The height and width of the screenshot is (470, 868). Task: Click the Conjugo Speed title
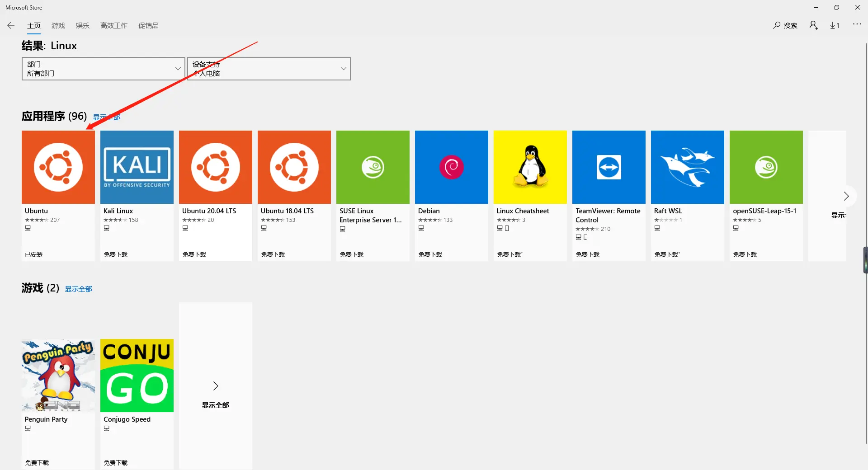(x=127, y=419)
